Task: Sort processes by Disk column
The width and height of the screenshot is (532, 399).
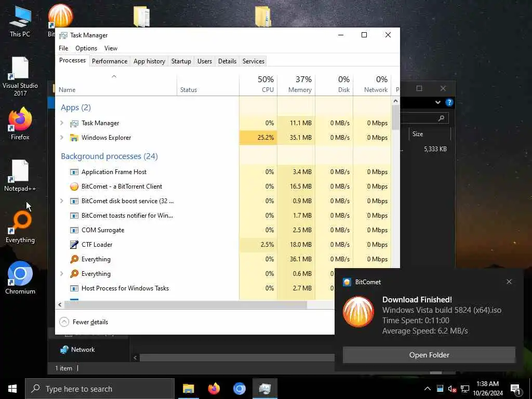Action: coord(334,84)
